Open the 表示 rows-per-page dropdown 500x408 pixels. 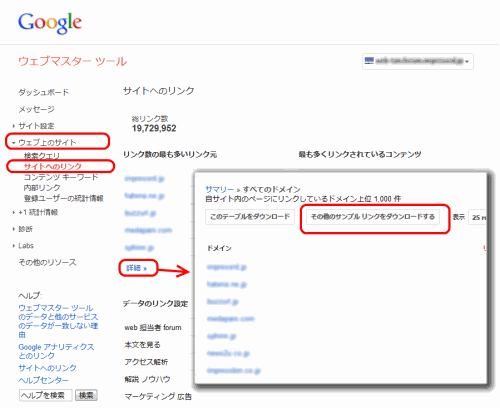(x=477, y=217)
